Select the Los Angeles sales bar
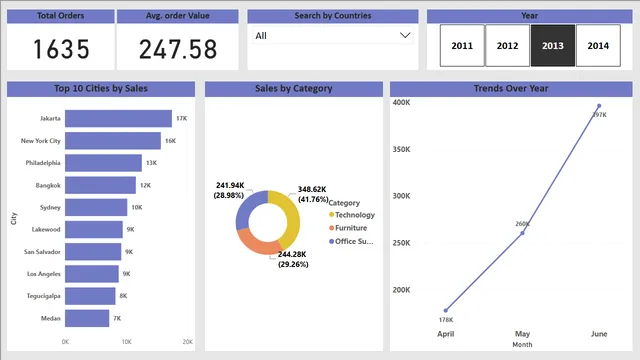Image resolution: width=640 pixels, height=360 pixels. coord(92,274)
